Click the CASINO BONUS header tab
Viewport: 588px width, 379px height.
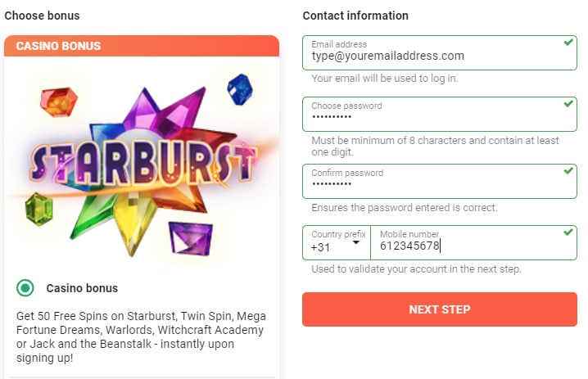tap(142, 46)
